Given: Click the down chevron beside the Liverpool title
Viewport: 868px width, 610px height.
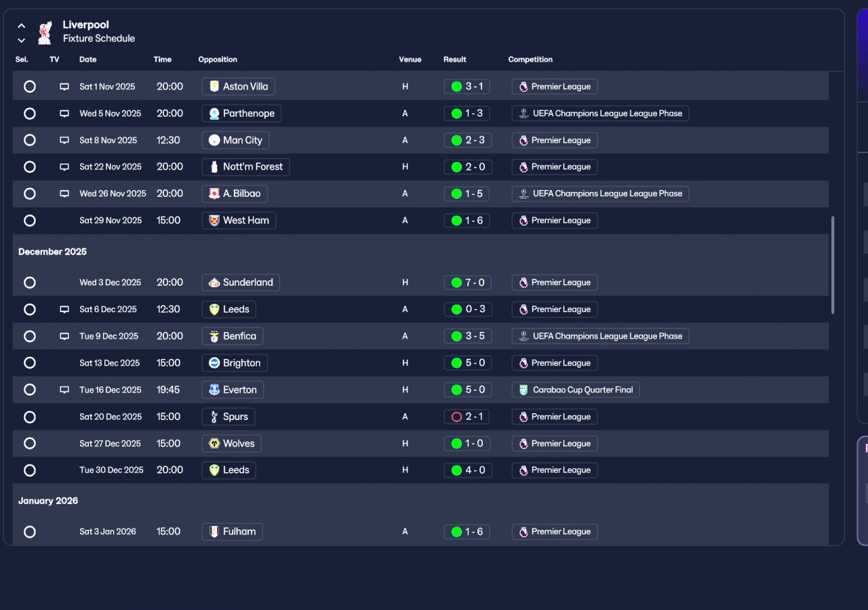Looking at the screenshot, I should (x=22, y=40).
